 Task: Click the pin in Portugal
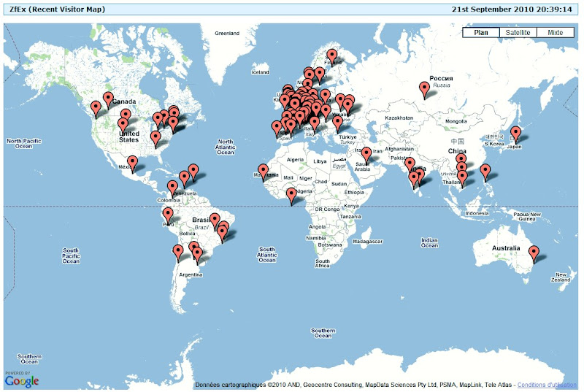pos(277,129)
